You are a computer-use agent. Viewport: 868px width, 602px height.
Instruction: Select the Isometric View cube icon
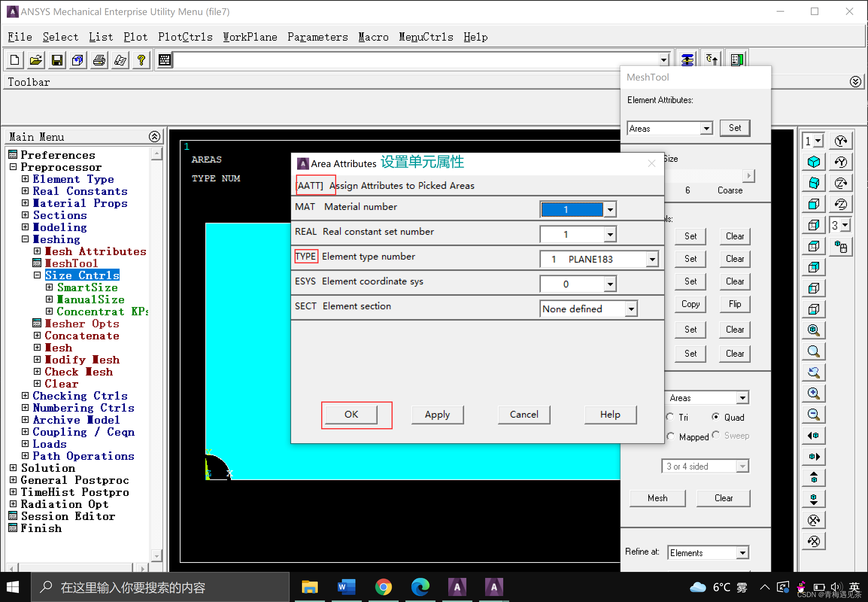(x=814, y=162)
